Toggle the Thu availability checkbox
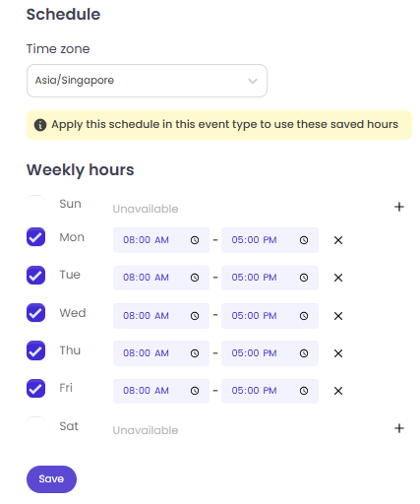This screenshot has height=504, width=420. pos(35,350)
